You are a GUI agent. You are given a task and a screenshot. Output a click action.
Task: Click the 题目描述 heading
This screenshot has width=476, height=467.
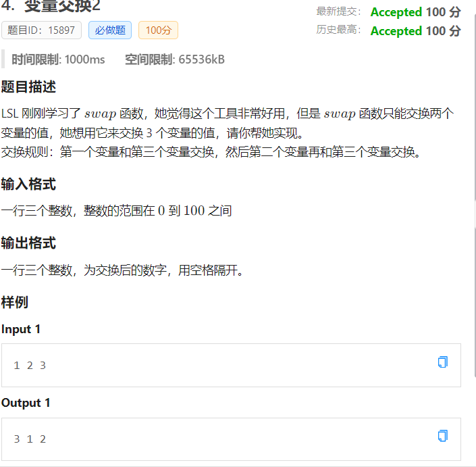(x=28, y=87)
